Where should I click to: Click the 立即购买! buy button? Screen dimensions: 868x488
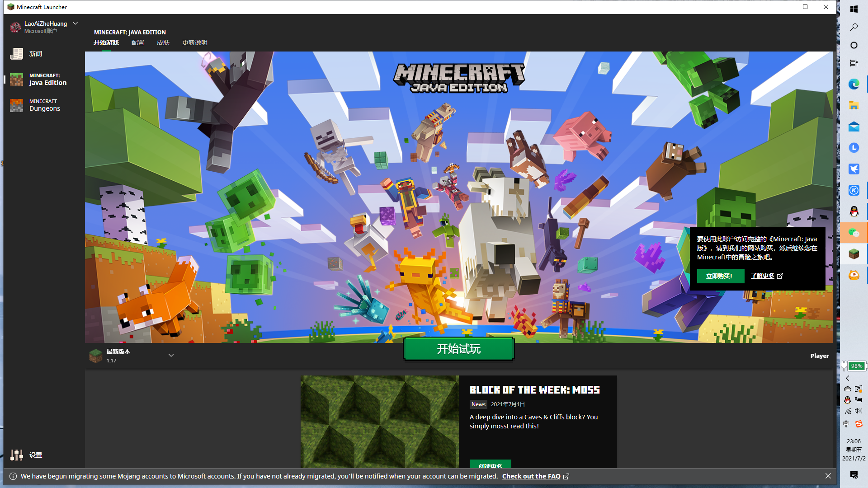coord(720,276)
